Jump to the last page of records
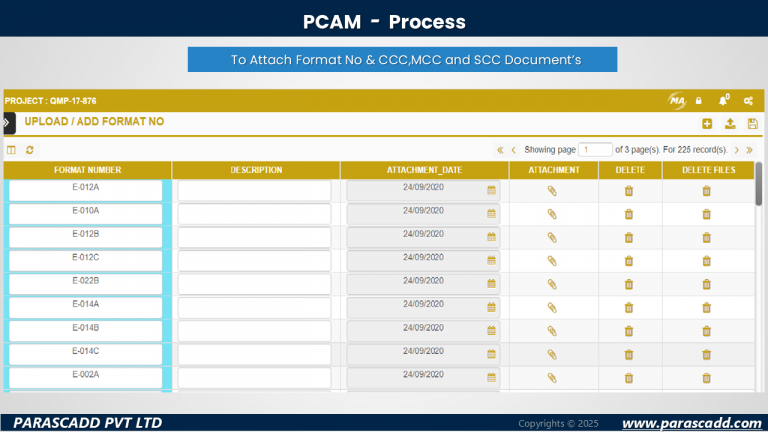768x432 pixels. coord(749,150)
